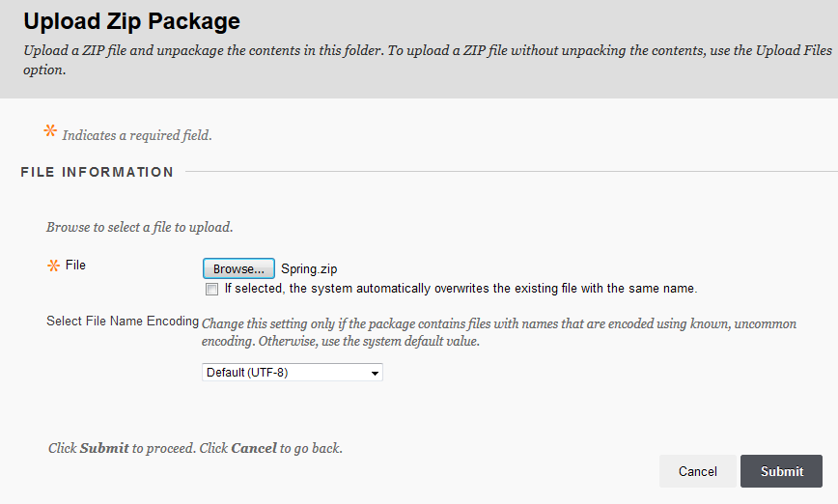Click the encoding dropdown's arrow

pyautogui.click(x=376, y=373)
